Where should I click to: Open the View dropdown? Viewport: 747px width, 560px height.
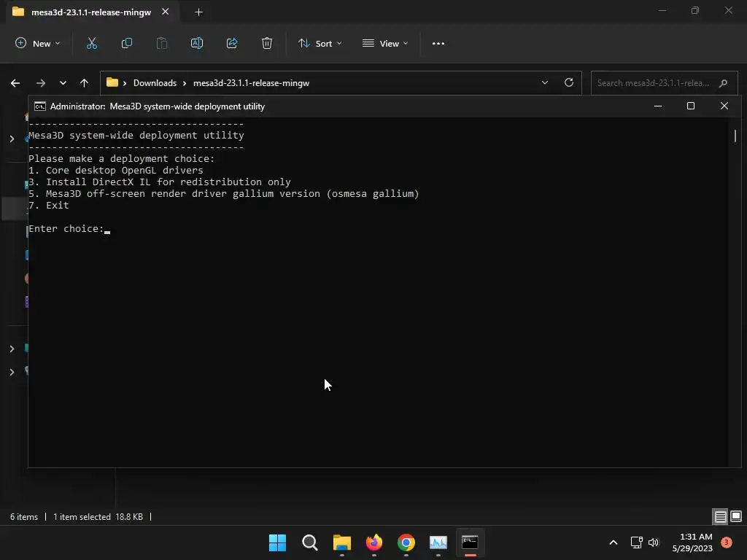(x=385, y=43)
